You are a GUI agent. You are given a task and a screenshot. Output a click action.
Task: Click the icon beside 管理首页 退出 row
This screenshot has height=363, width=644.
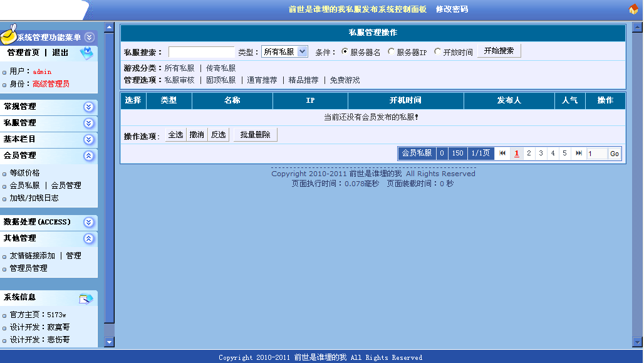coord(86,54)
